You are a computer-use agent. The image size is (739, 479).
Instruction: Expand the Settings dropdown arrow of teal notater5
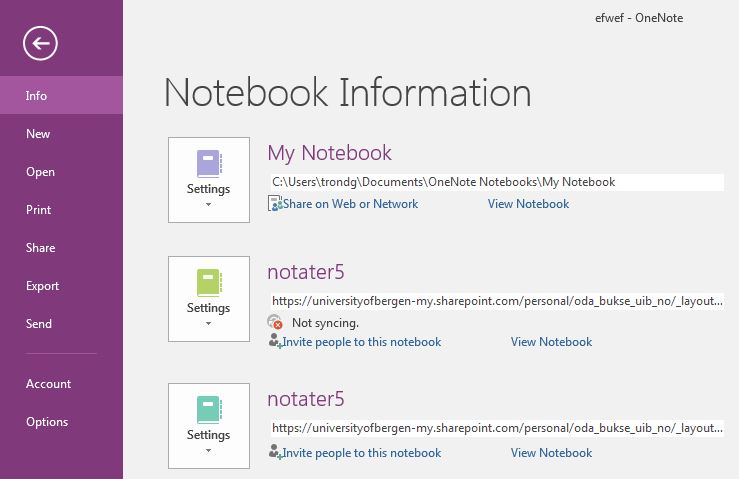pos(208,451)
